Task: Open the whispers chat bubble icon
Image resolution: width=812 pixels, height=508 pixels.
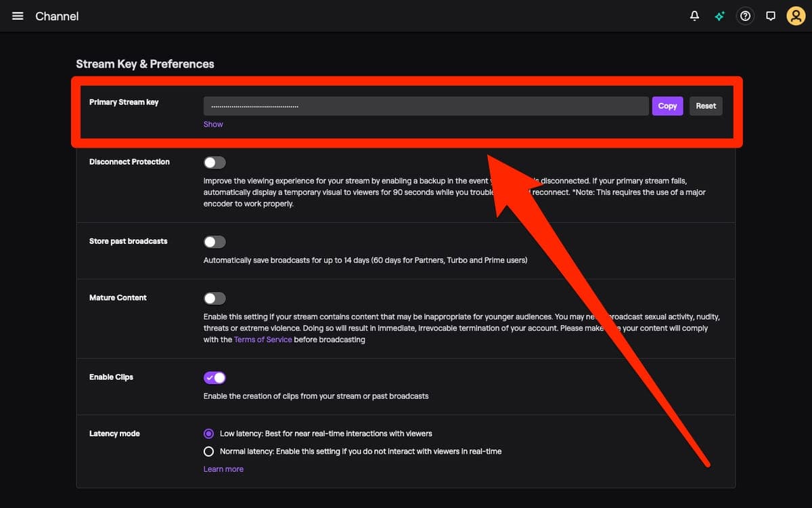Action: coord(770,16)
